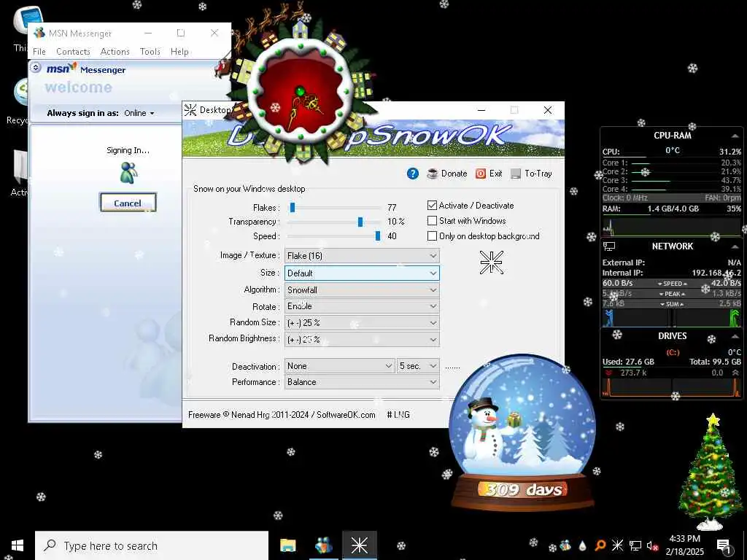The width and height of the screenshot is (747, 560).
Task: Click the (C:) drive label in DRIVES
Action: point(673,352)
